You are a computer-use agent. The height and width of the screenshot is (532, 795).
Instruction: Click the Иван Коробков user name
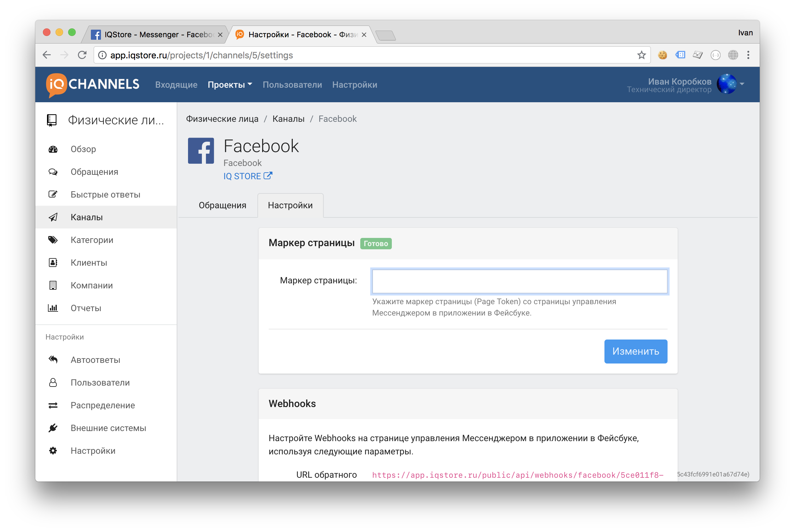[x=679, y=81]
